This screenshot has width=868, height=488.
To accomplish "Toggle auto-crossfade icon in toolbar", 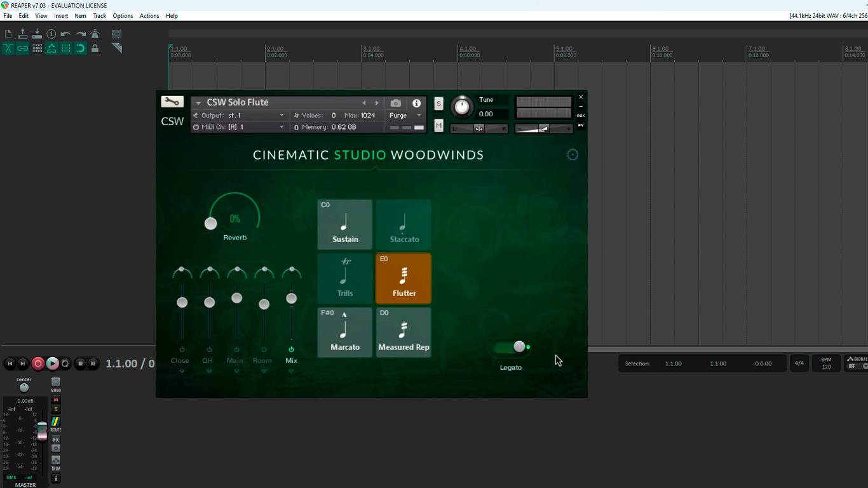I will [x=8, y=48].
